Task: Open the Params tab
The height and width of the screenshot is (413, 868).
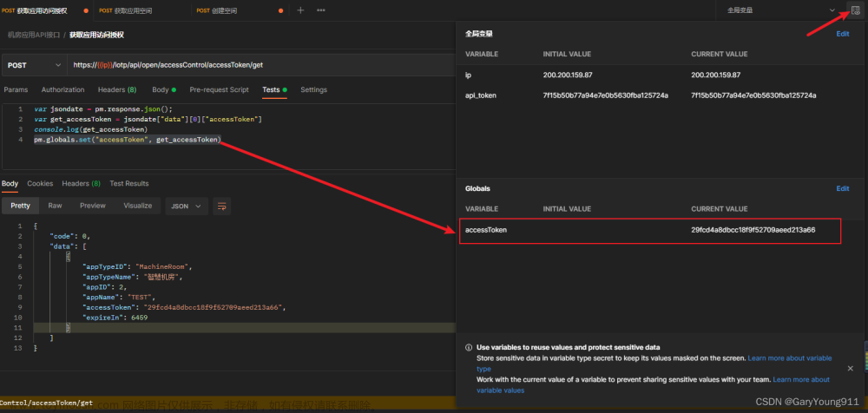Action: pyautogui.click(x=16, y=89)
